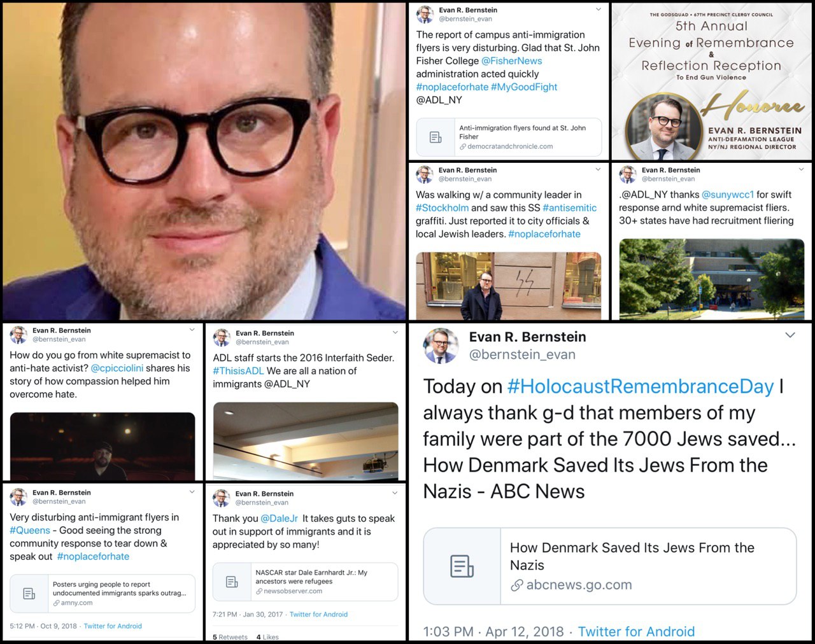The width and height of the screenshot is (815, 644).
Task: Follow the #Stockholm hashtag link
Action: 442,207
